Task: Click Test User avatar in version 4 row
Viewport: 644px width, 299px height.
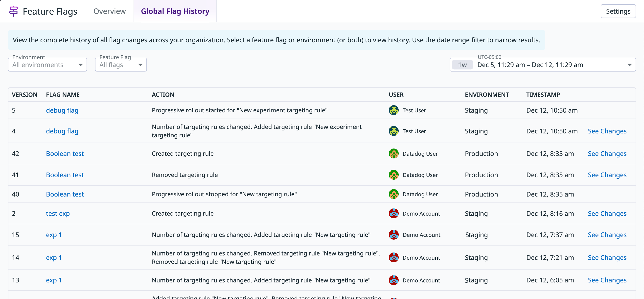Action: coord(393,131)
